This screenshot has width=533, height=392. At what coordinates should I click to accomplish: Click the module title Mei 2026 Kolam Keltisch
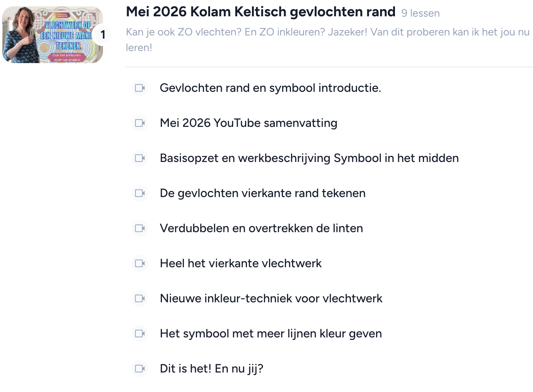point(260,12)
